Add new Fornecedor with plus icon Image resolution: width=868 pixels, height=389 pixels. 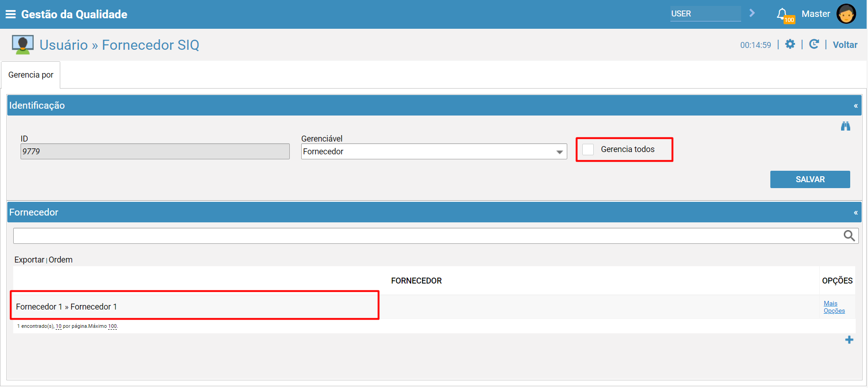tap(849, 340)
